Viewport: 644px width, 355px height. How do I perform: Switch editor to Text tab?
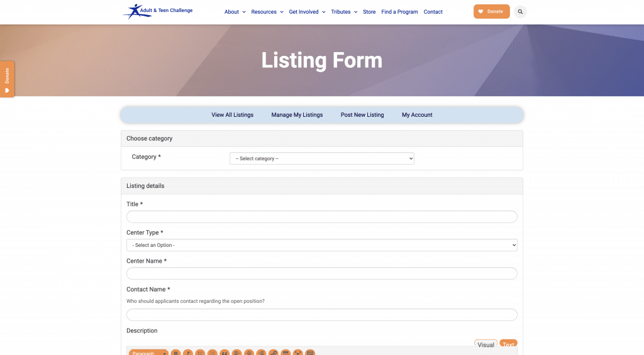[x=508, y=344]
